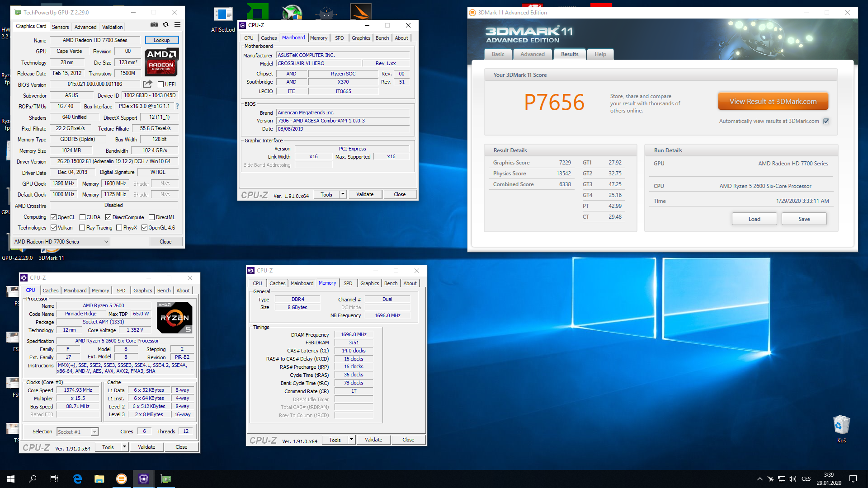Open Caches tab in Mainboard CPU-Z window
Image resolution: width=868 pixels, height=488 pixels.
coord(269,38)
